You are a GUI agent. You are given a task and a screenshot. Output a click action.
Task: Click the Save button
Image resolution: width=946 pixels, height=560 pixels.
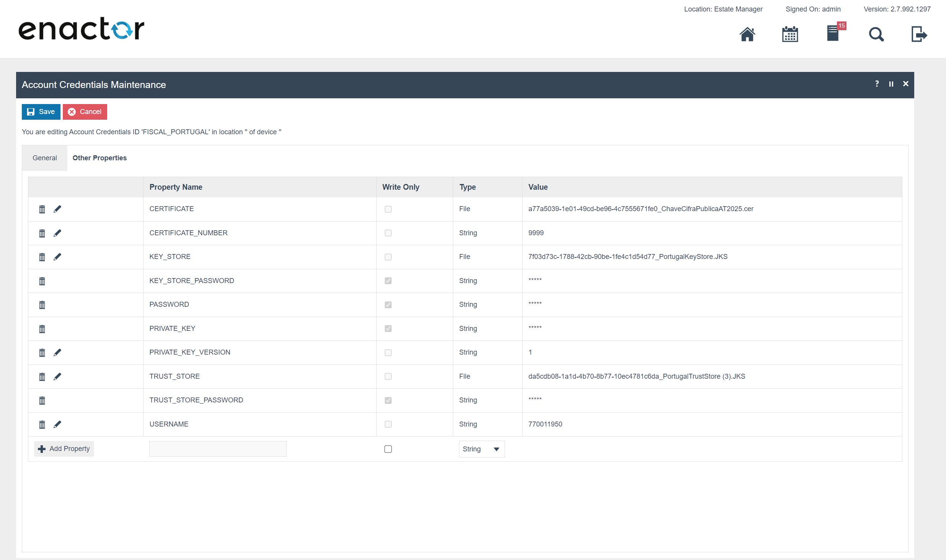pos(41,112)
